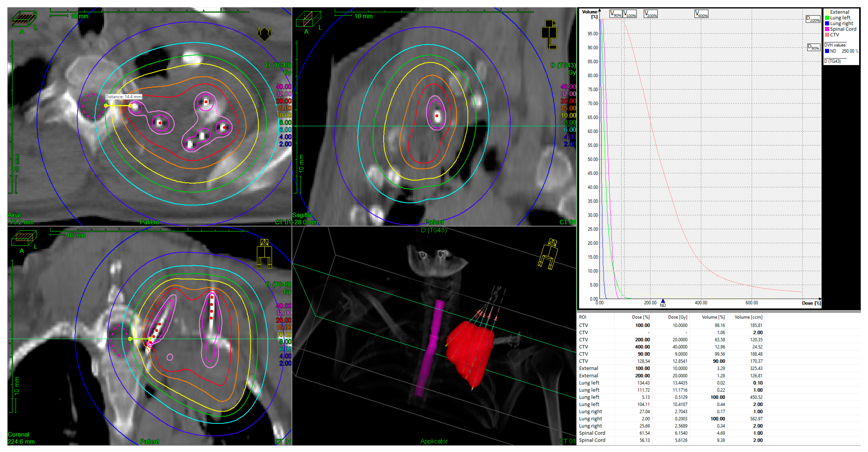This screenshot has height=452, width=868.
Task: Click the Spinal Cord legend color swatch
Action: [827, 29]
